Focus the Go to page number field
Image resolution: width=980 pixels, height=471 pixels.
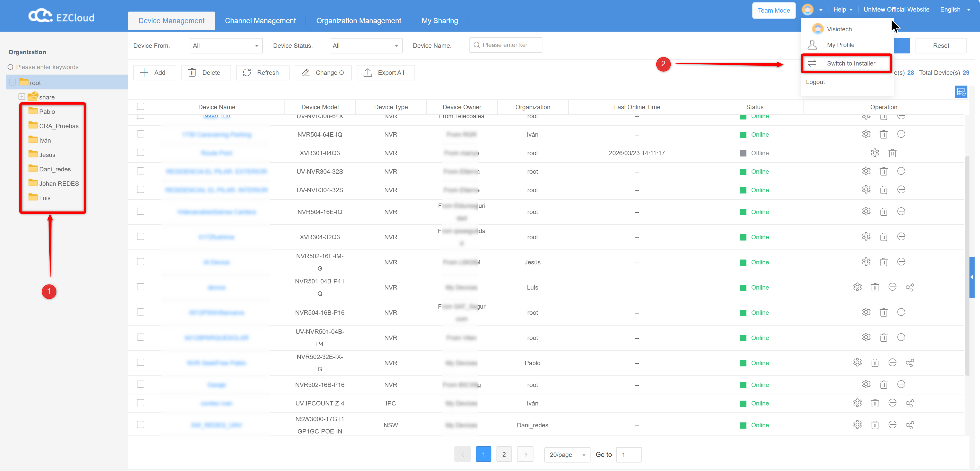point(628,455)
